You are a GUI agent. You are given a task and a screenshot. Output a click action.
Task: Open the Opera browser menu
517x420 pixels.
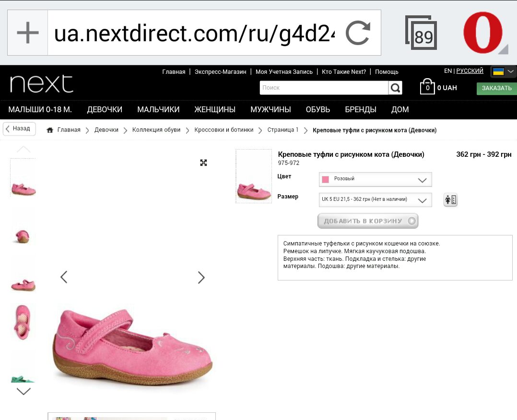(483, 33)
